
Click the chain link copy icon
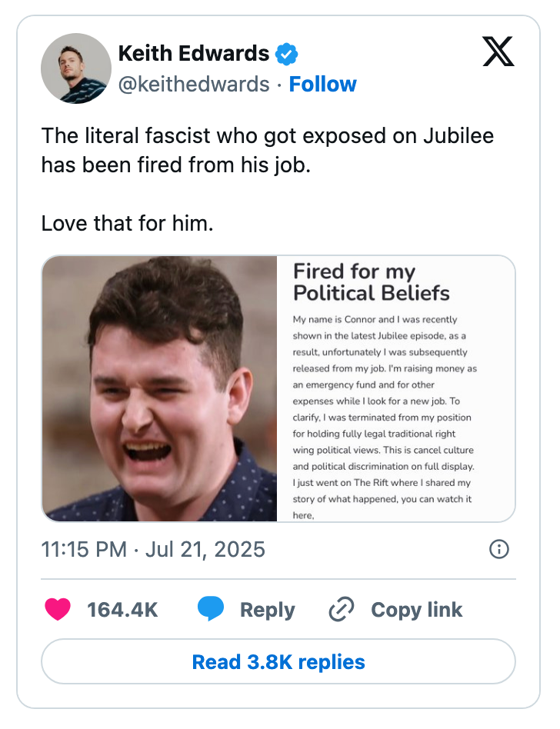click(340, 610)
